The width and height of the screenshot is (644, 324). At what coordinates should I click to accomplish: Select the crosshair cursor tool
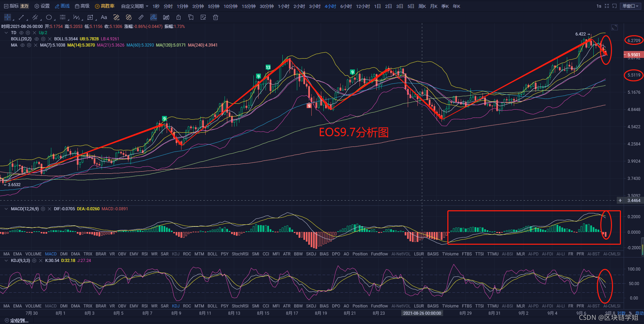[8, 17]
